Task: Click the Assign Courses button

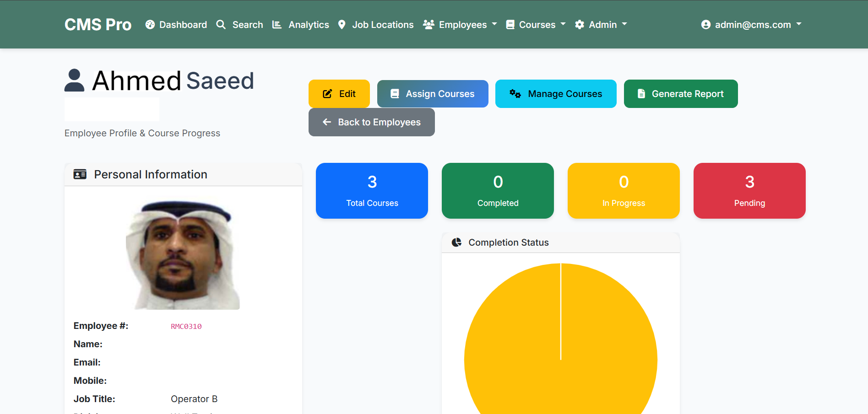Action: pyautogui.click(x=433, y=94)
